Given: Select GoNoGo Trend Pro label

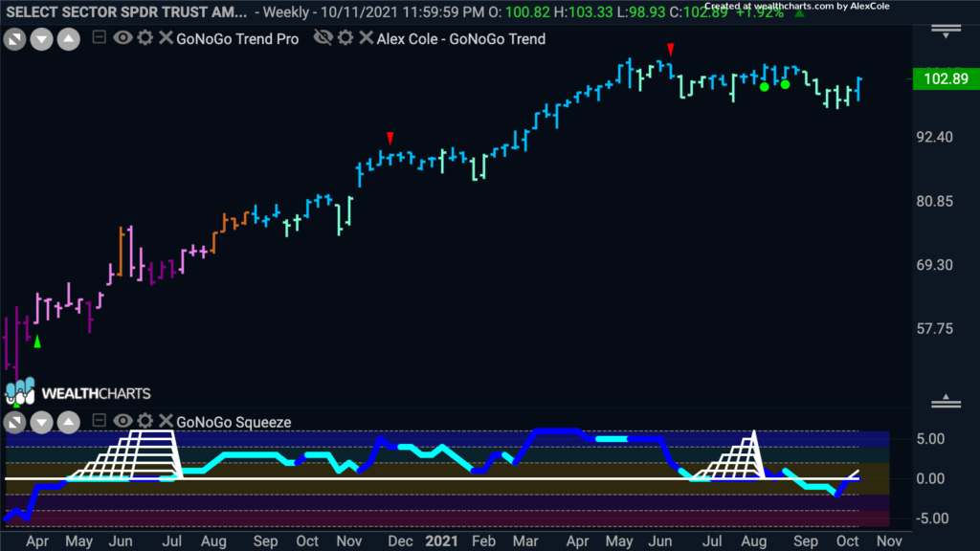Looking at the screenshot, I should [x=237, y=38].
